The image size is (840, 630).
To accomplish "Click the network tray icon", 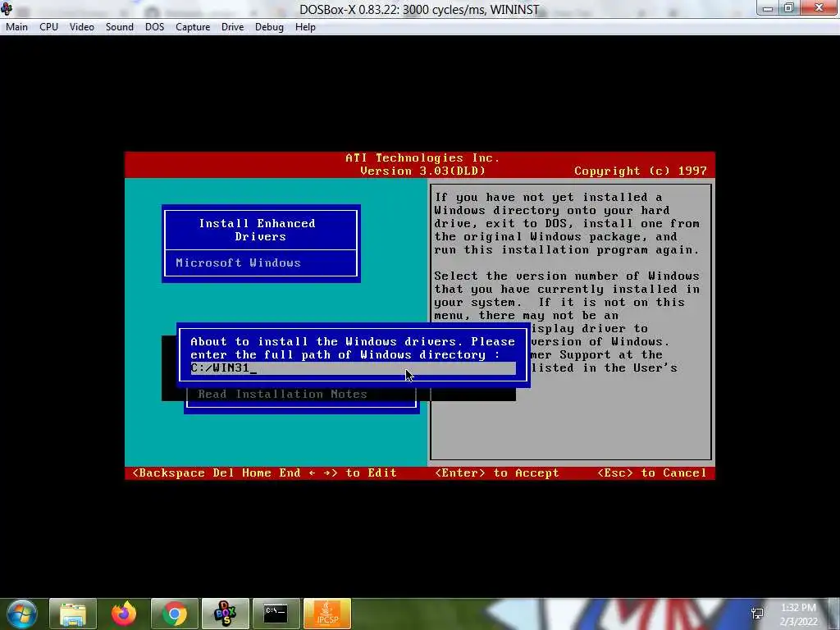I will click(757, 614).
